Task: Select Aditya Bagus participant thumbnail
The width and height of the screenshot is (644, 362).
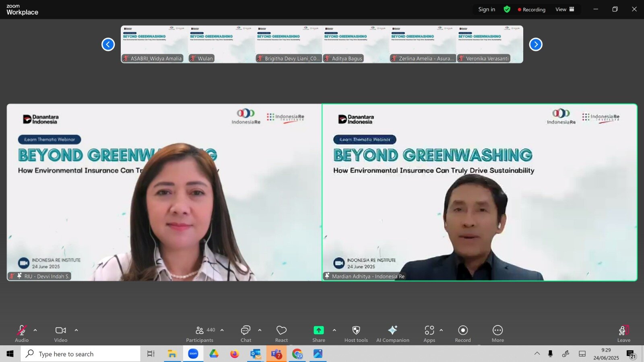Action: pos(356,44)
